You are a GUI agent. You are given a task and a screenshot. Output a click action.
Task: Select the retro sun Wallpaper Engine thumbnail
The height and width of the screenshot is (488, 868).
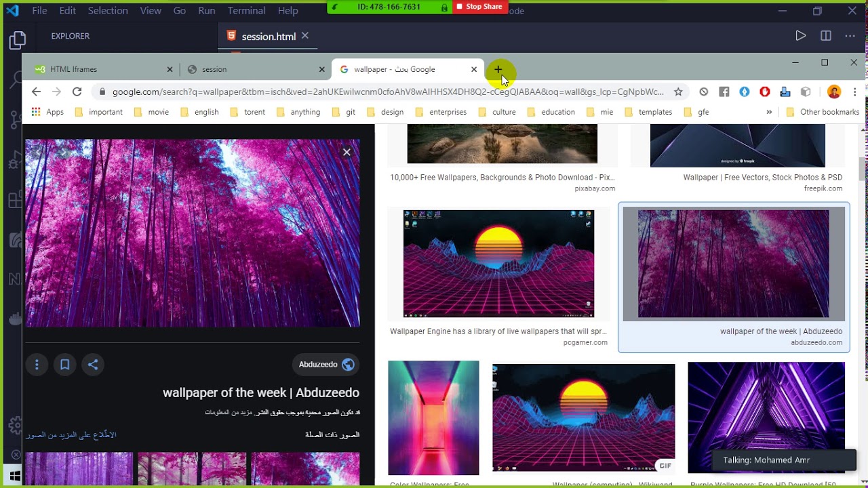point(498,264)
